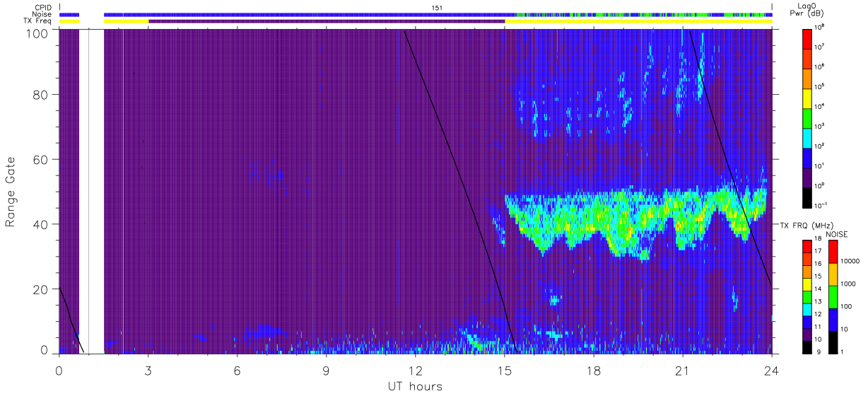Click the 20 tick on Range Gate axis
Screen dimensions: 868x401
40,289
